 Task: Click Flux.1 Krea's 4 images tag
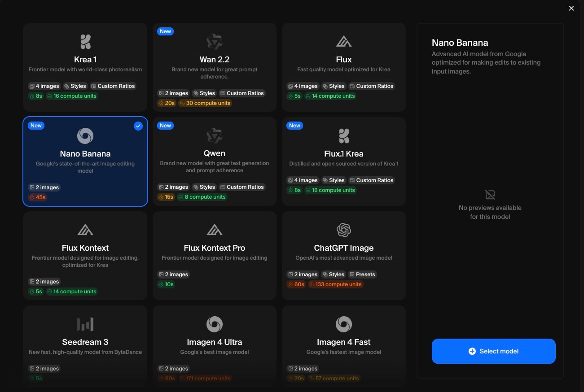point(303,180)
